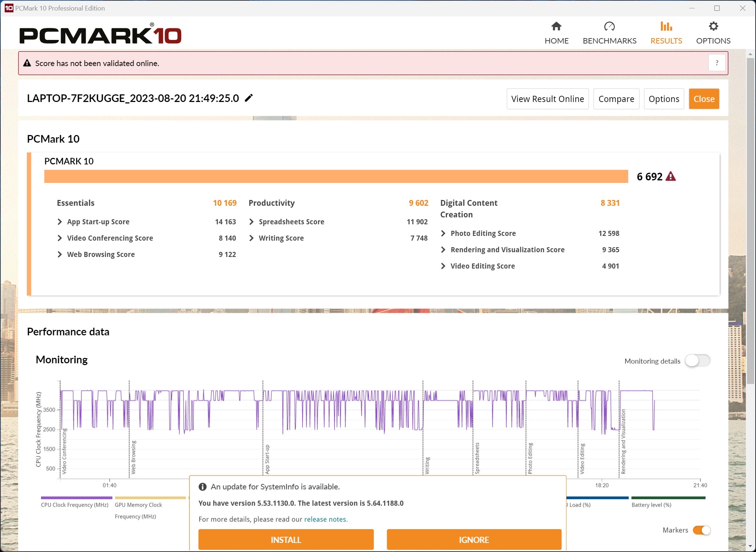
Task: Open the Results bar-chart icon
Action: point(666,26)
